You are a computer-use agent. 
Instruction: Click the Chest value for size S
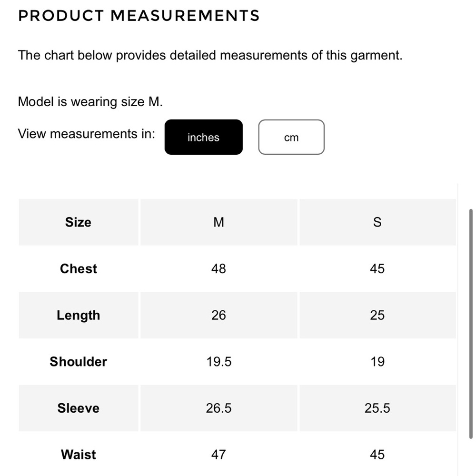tap(377, 269)
